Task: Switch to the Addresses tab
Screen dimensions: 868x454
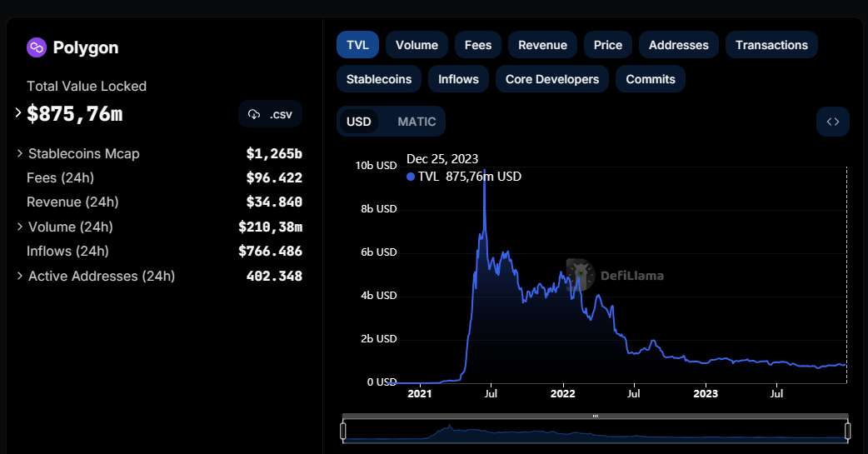Action: [679, 45]
